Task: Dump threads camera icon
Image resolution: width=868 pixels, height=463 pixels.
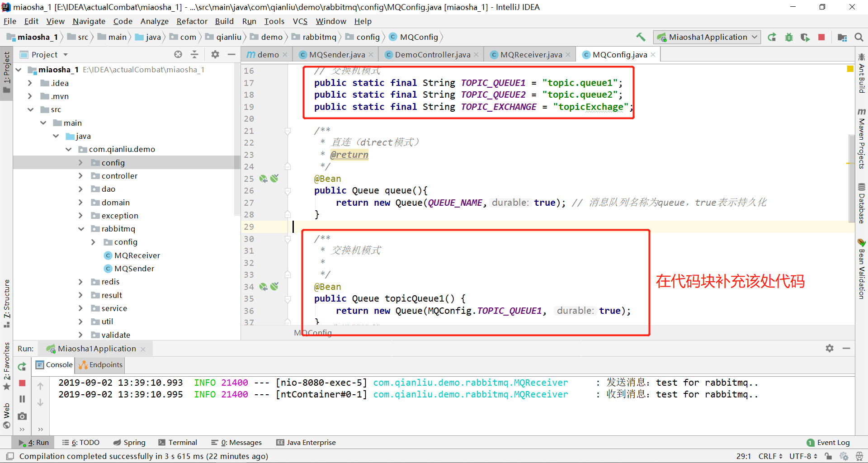Action: (x=22, y=416)
